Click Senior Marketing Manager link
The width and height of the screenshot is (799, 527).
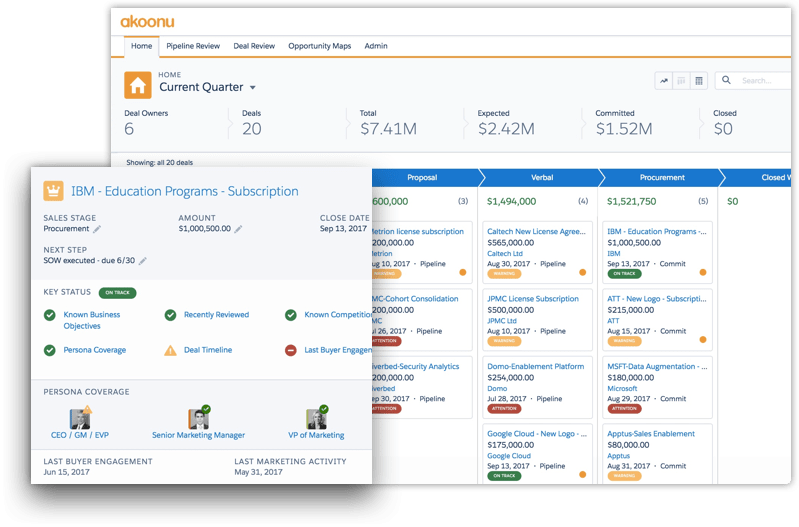tap(198, 435)
